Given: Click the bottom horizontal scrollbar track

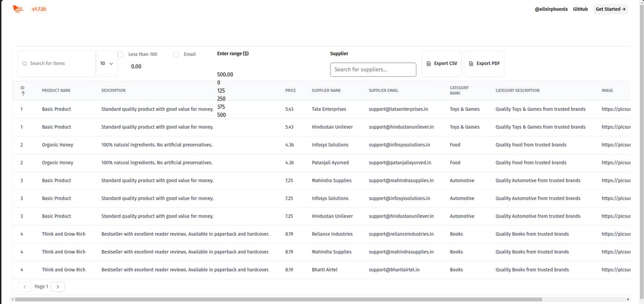Looking at the screenshot, I should 320,299.
